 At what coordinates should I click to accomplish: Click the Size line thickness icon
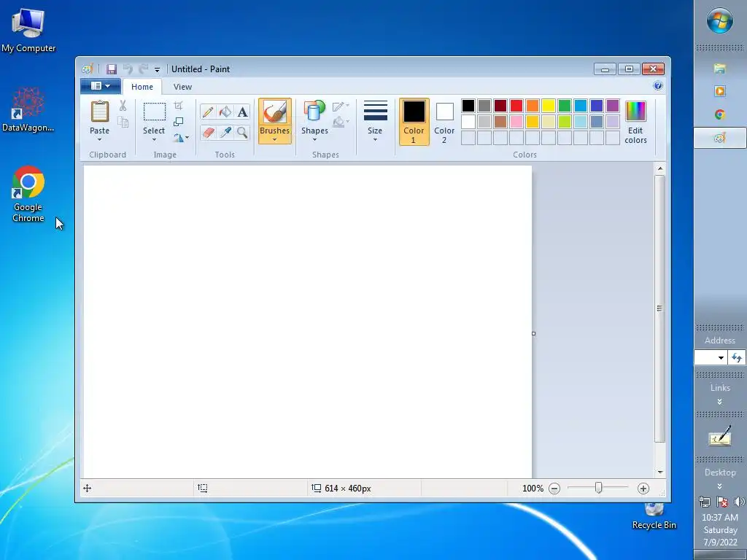click(x=375, y=112)
